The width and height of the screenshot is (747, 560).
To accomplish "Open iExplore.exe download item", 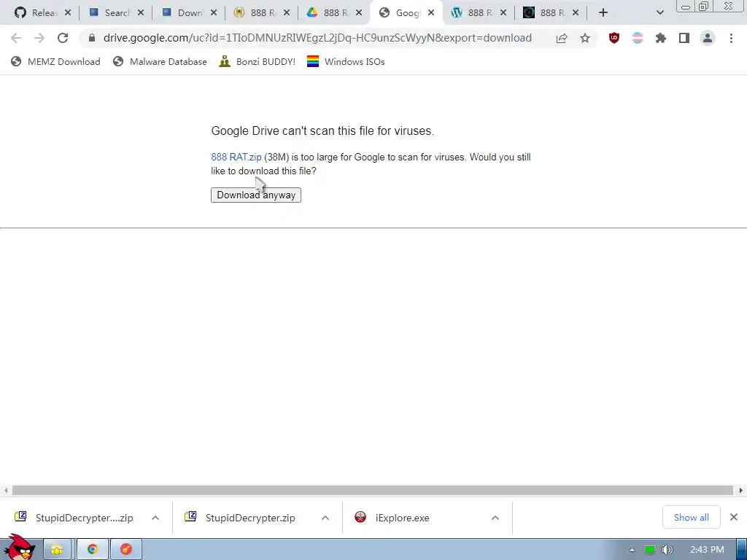I will pos(392,518).
